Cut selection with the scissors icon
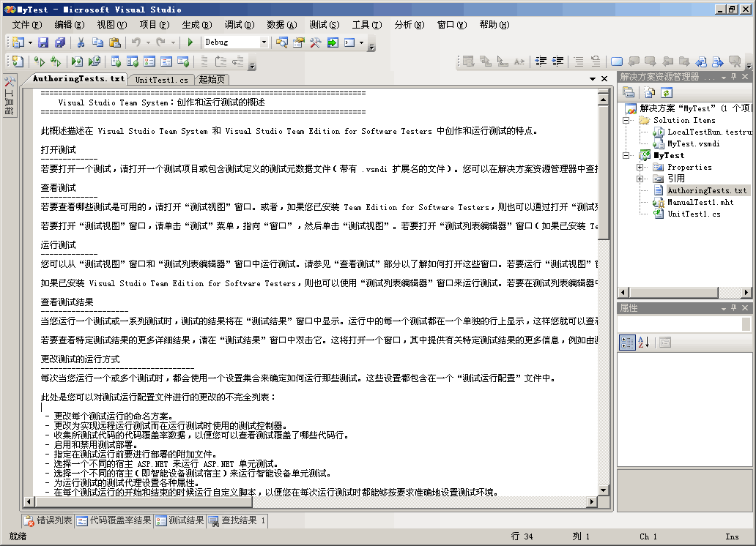Image resolution: width=756 pixels, height=546 pixels. (x=81, y=42)
